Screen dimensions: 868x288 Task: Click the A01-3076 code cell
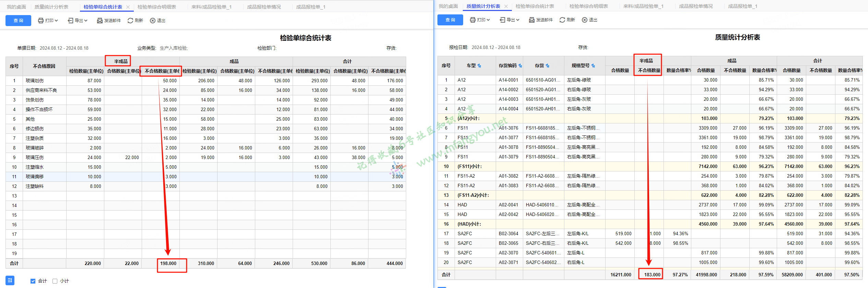point(509,128)
